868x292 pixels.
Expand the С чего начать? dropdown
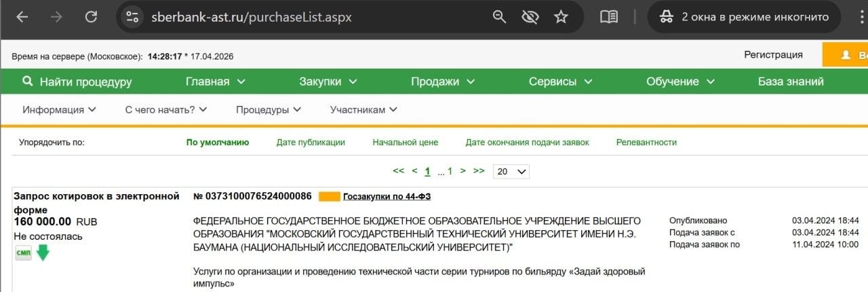(166, 110)
